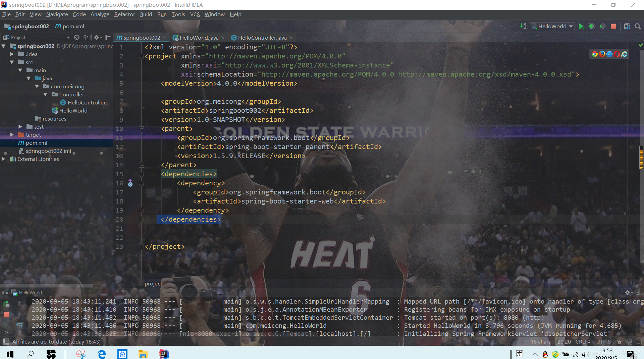Select springboot002 pom editor tab

click(x=141, y=38)
